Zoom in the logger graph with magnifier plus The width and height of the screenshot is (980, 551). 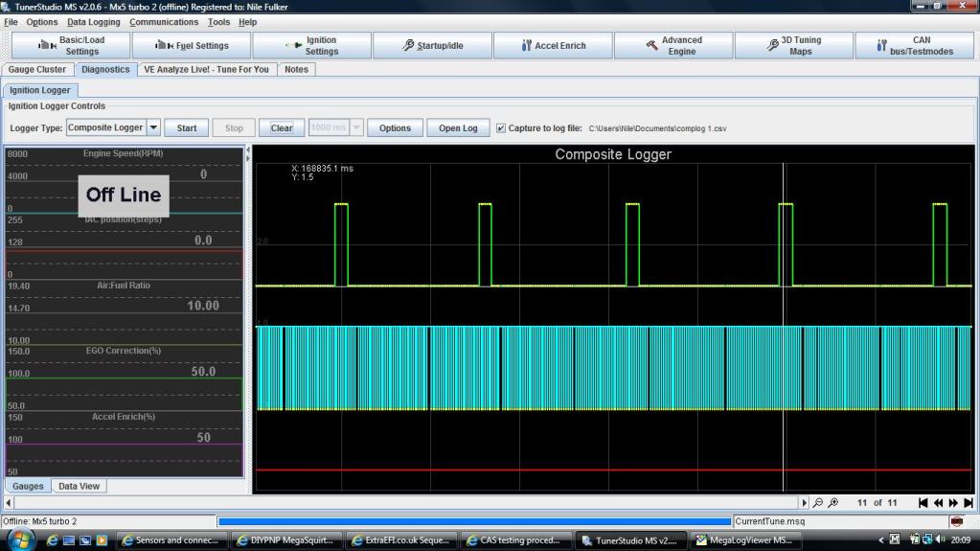pos(833,503)
